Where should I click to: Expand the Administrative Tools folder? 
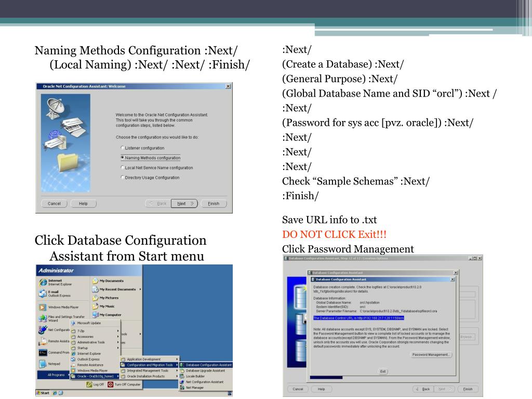[95, 342]
